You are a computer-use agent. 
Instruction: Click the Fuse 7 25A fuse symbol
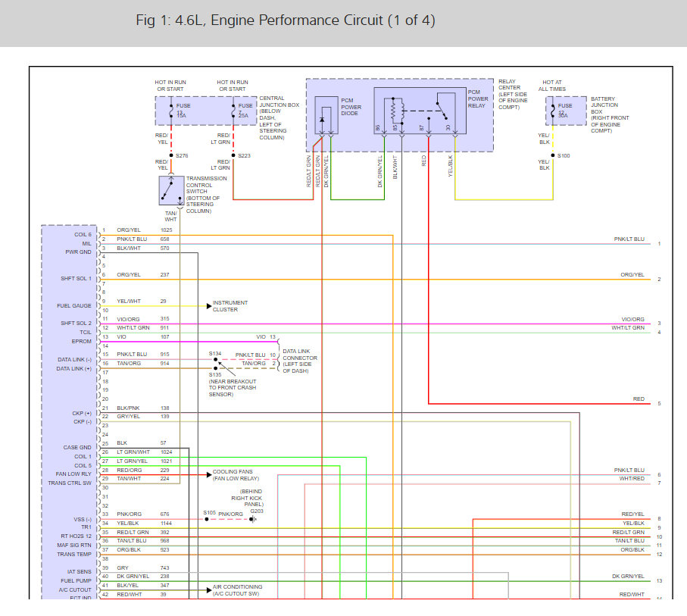233,111
